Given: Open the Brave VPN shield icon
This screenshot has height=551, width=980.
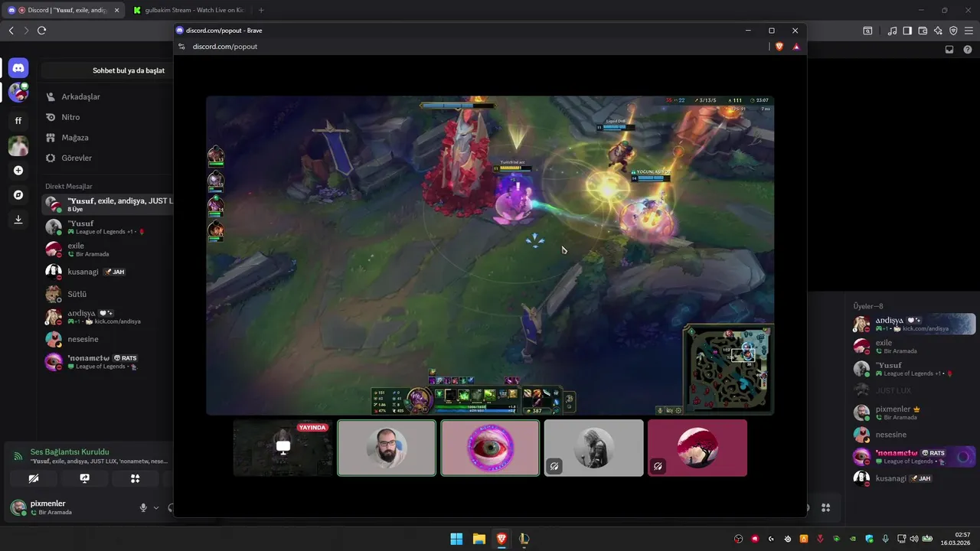Looking at the screenshot, I should click(x=953, y=31).
